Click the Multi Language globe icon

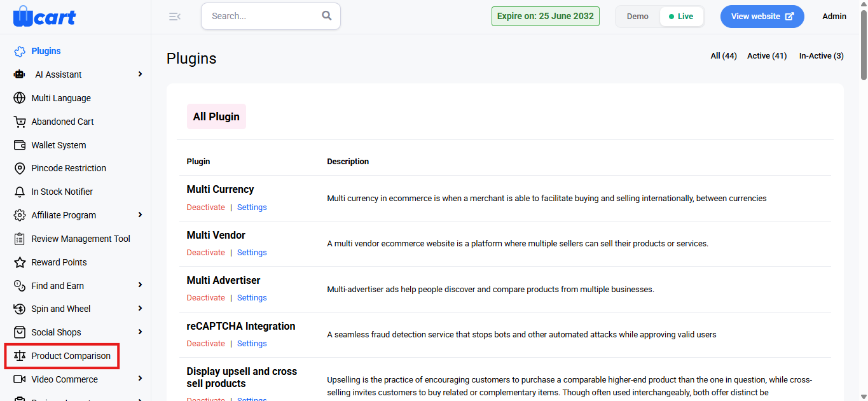pyautogui.click(x=20, y=98)
